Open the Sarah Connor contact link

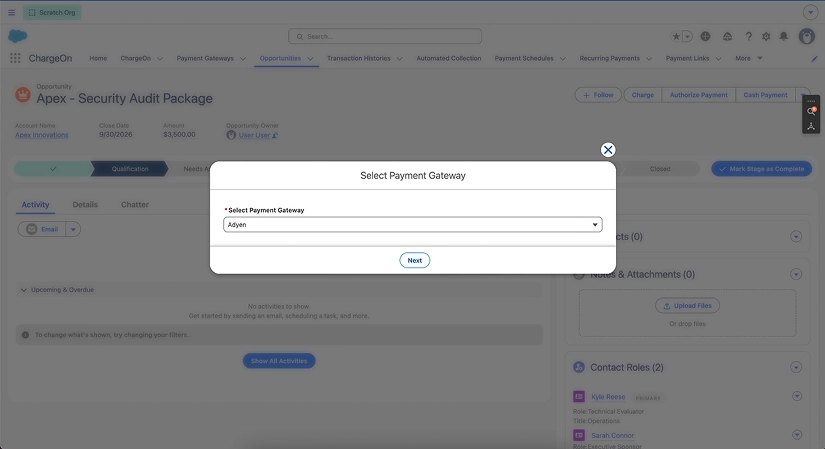point(612,436)
